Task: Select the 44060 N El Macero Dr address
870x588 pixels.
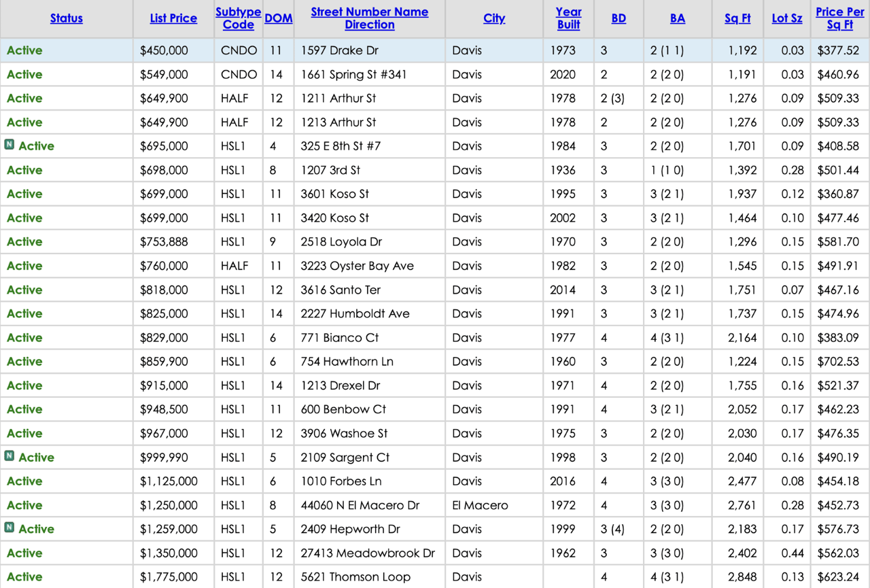Action: point(360,506)
